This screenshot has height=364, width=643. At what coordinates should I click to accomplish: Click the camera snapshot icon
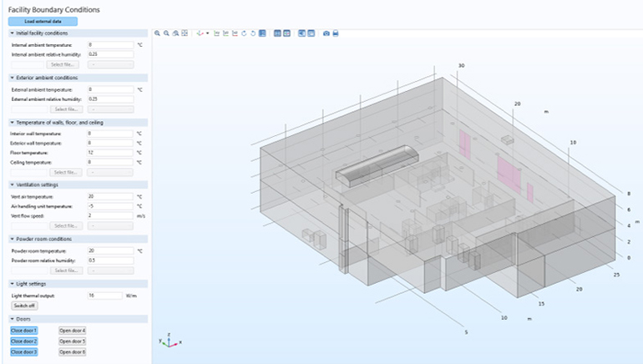(326, 33)
